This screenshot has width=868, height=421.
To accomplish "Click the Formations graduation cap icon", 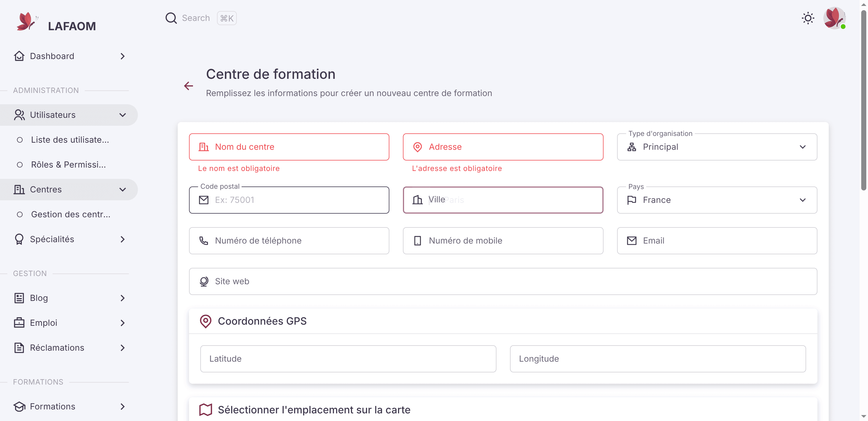I will coord(19,407).
